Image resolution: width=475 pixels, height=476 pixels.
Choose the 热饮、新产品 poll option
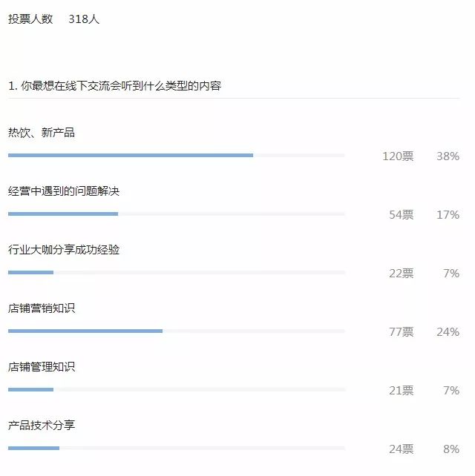tap(42, 133)
